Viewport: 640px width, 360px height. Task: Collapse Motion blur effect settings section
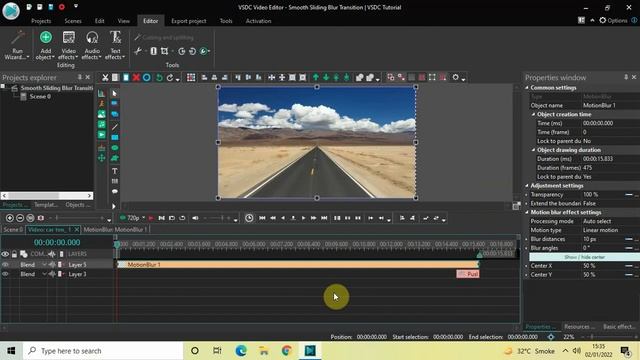pos(527,212)
